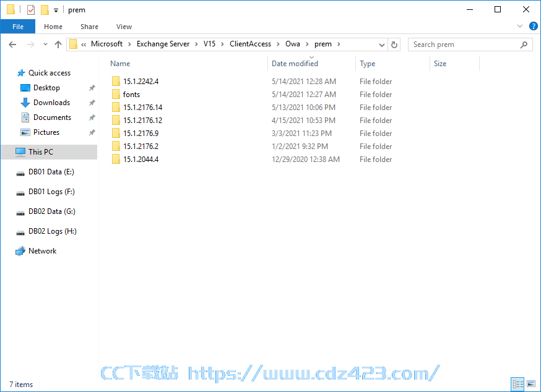Select the 15.1.2242.4 folder name

coord(141,82)
